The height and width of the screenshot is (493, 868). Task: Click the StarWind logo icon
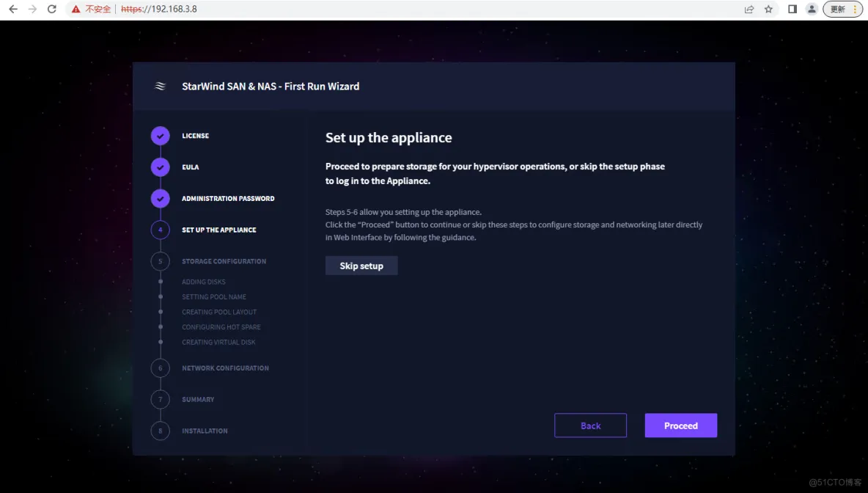click(161, 87)
